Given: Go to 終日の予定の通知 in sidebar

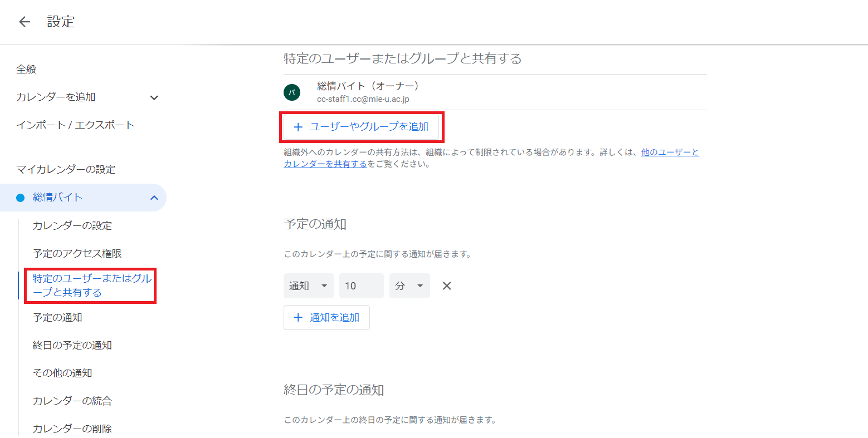Looking at the screenshot, I should point(72,345).
